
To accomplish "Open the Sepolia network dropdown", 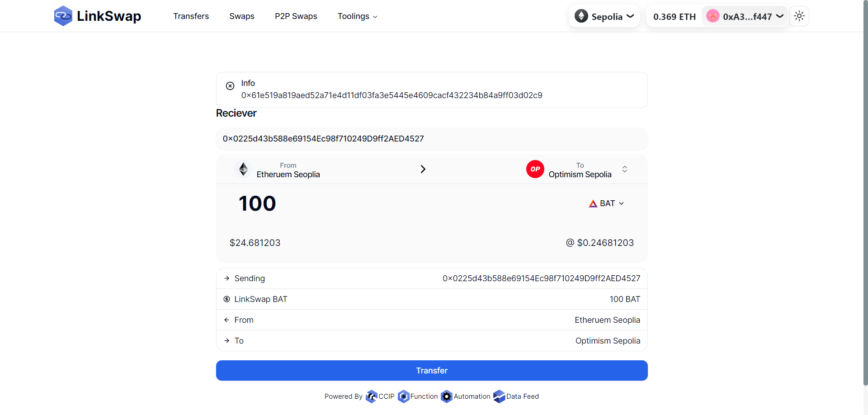I will pos(604,16).
